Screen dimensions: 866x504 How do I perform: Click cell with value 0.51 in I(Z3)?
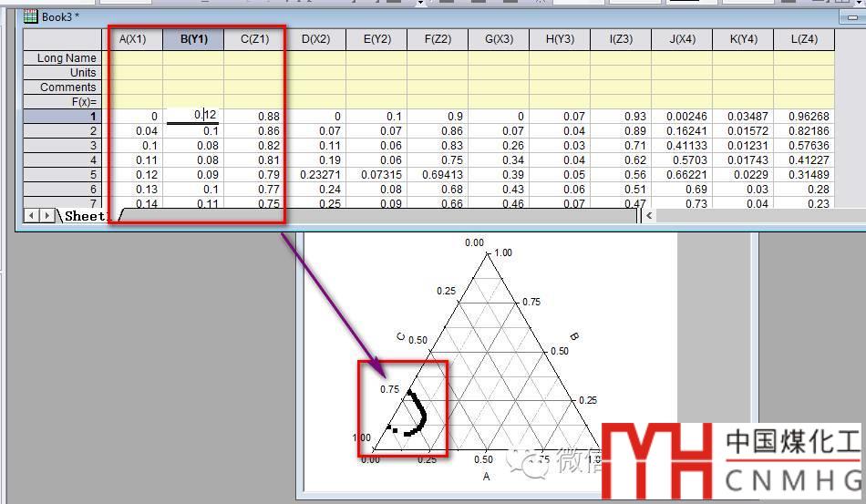pos(621,190)
